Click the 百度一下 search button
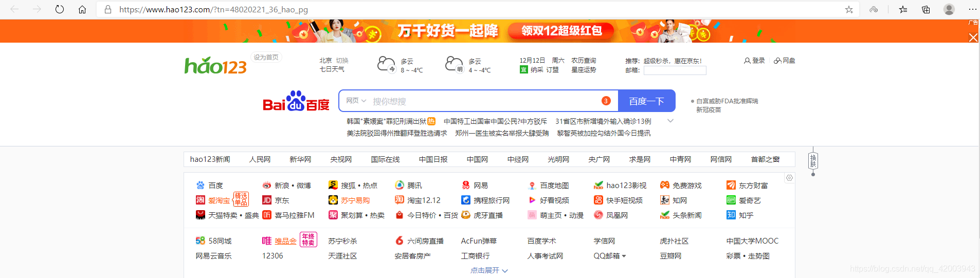The image size is (980, 278). click(x=646, y=101)
